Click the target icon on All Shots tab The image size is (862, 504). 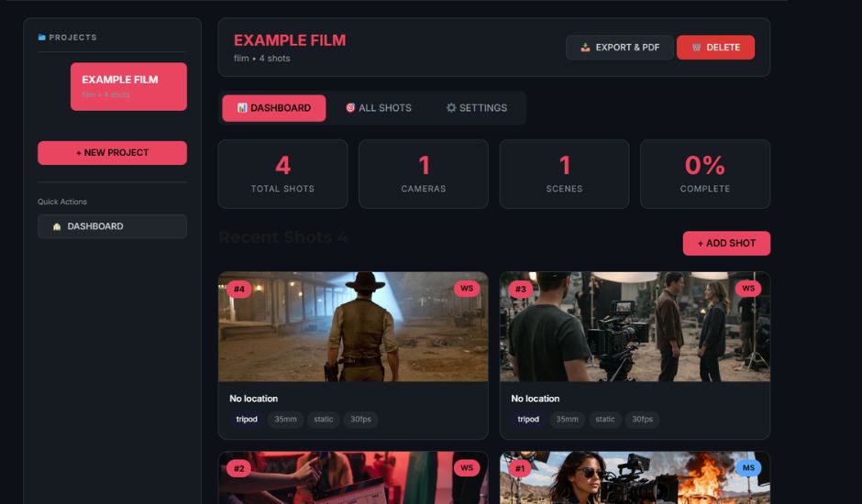(350, 108)
